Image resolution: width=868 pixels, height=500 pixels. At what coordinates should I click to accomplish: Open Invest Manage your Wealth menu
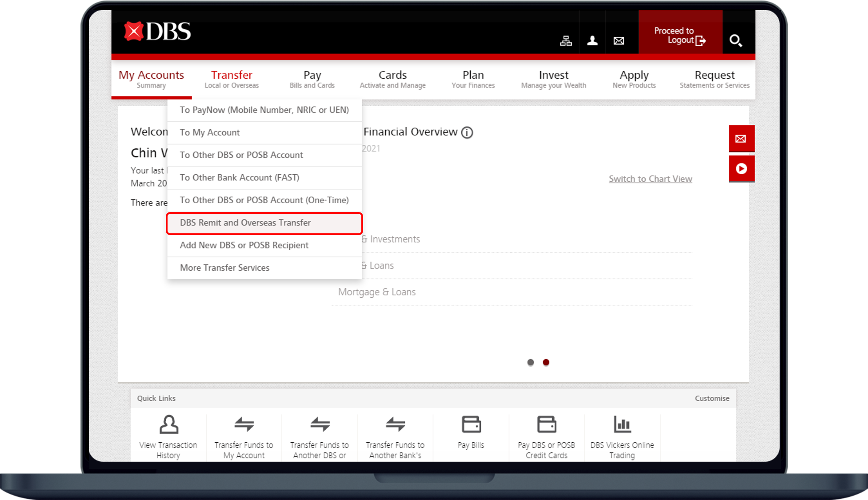point(553,79)
